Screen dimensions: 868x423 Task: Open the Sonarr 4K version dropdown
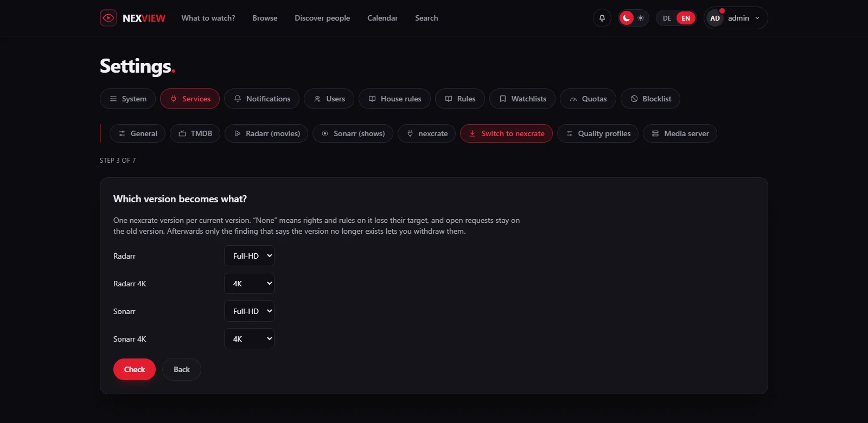[249, 339]
